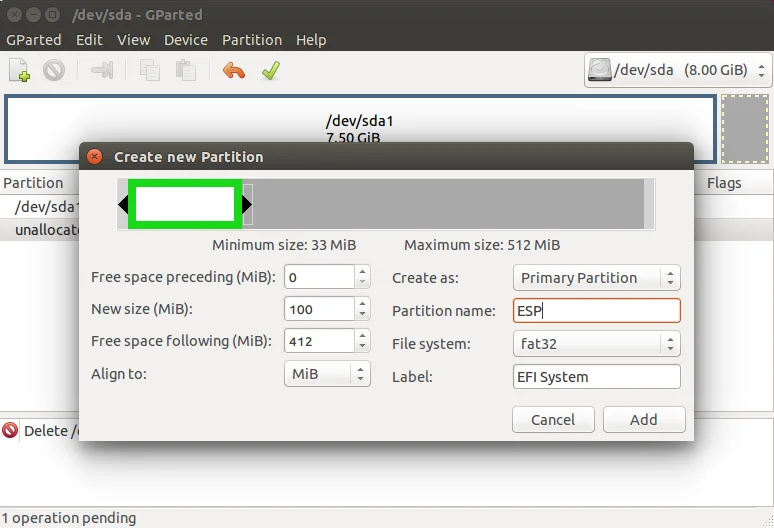Open the Edit menu
The width and height of the screenshot is (774, 528).
coord(89,40)
